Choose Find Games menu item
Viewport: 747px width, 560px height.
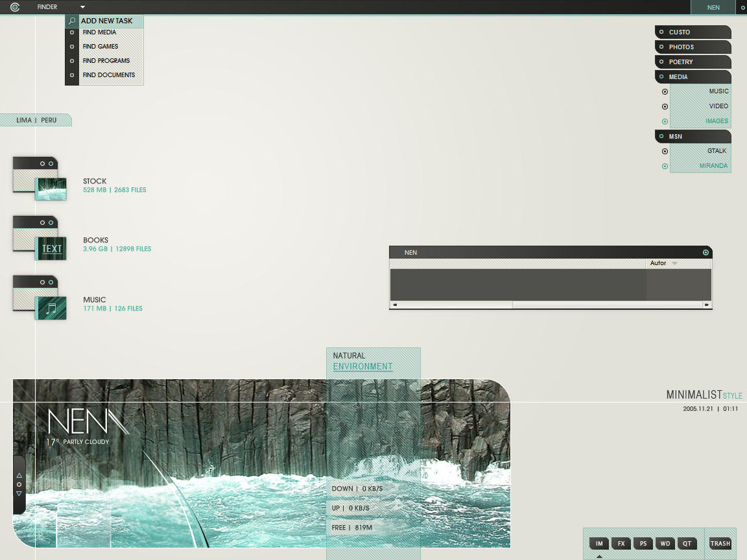coord(101,47)
